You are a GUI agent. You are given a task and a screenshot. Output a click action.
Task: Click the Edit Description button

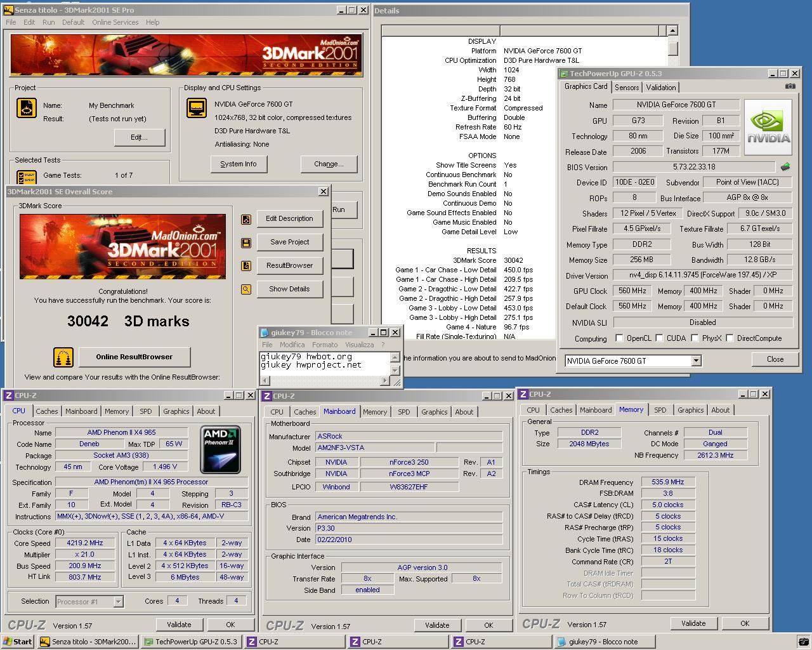click(289, 219)
